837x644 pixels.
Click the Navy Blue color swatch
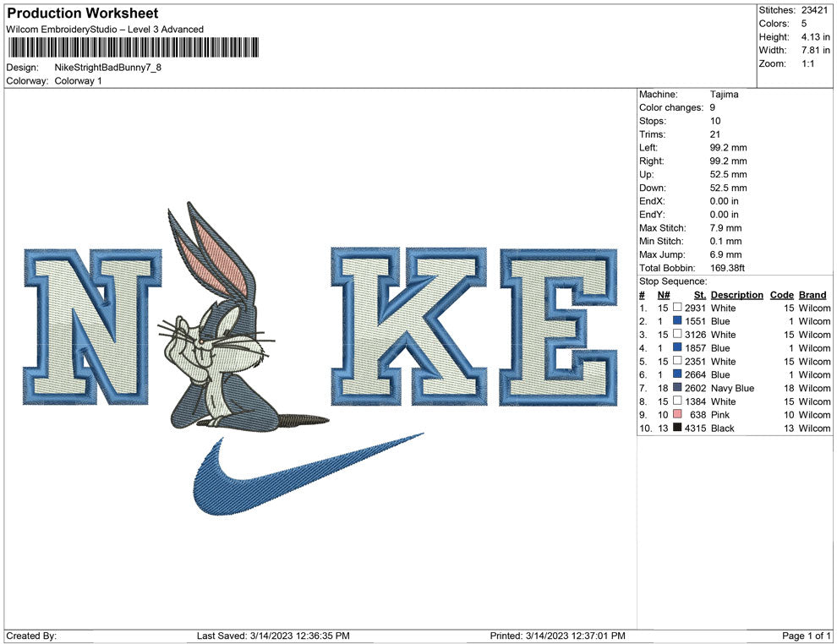pyautogui.click(x=677, y=387)
